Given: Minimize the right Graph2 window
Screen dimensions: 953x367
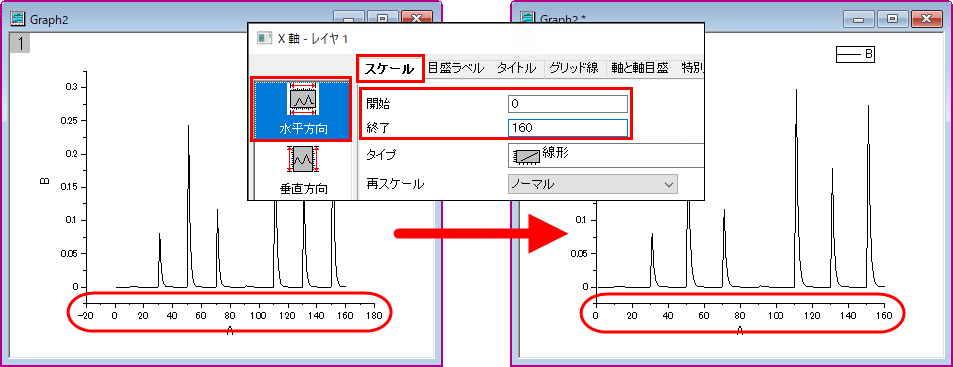Looking at the screenshot, I should coord(859,19).
